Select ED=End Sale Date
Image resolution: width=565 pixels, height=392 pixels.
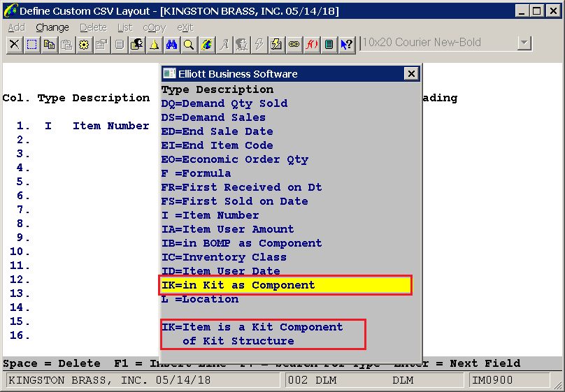pyautogui.click(x=217, y=132)
